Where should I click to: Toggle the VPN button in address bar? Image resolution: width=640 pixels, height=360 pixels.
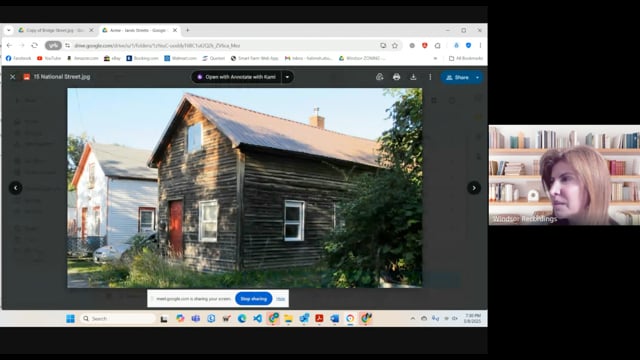tap(53, 45)
